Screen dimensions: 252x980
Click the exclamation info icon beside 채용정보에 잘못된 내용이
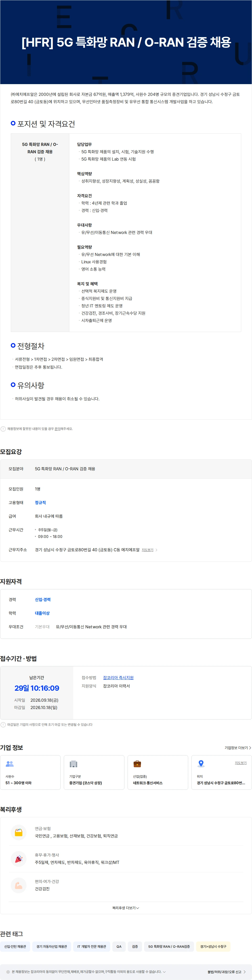coord(3,429)
